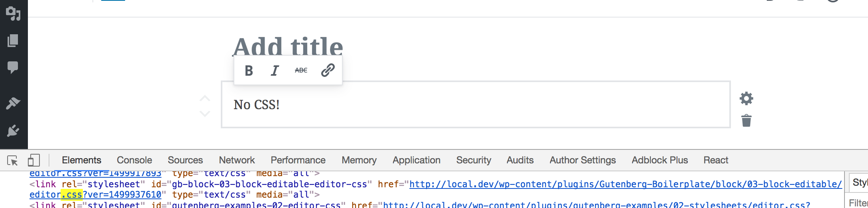Image resolution: width=868 pixels, height=208 pixels.
Task: Move block up with chevron arrow
Action: pos(204,98)
